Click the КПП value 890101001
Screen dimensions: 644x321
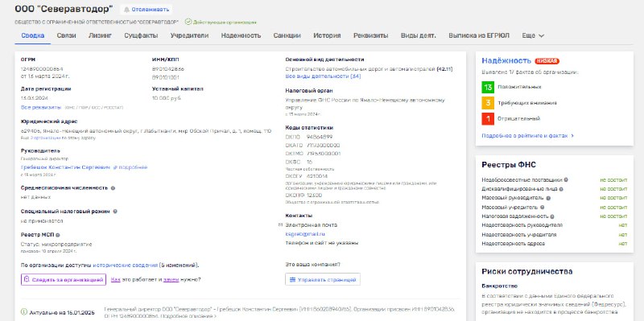[x=166, y=77]
